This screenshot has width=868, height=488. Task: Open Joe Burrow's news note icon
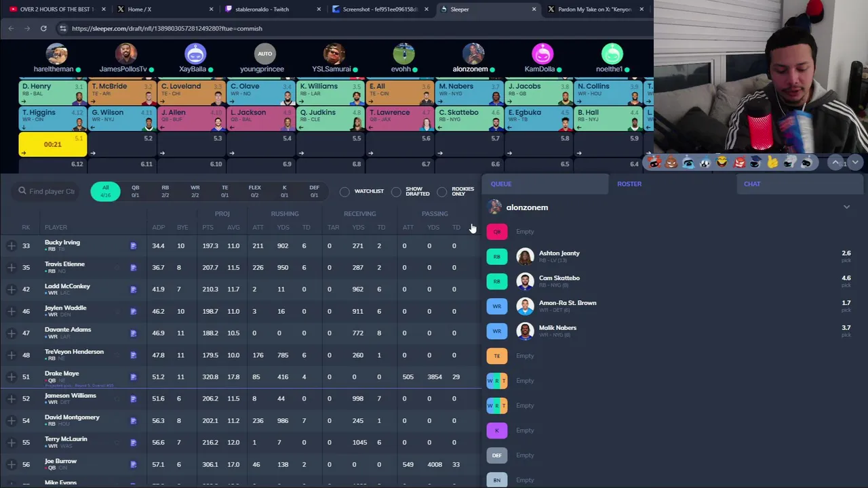[134, 464]
